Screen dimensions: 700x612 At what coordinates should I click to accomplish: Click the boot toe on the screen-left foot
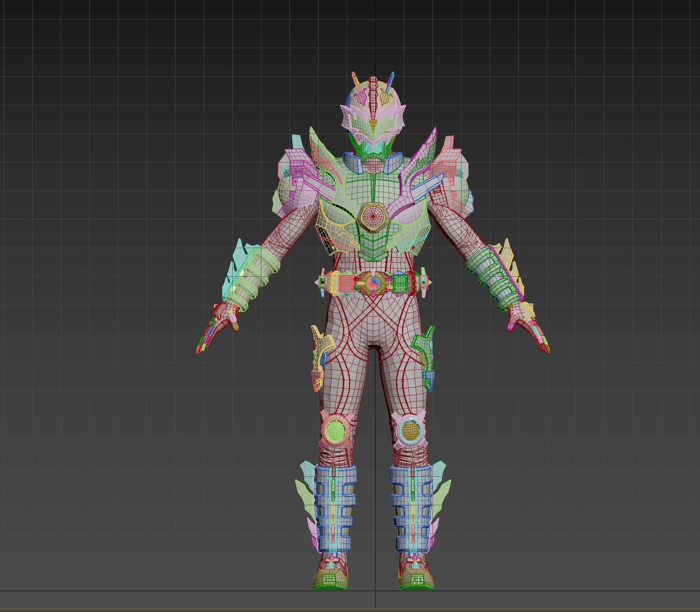[330, 579]
